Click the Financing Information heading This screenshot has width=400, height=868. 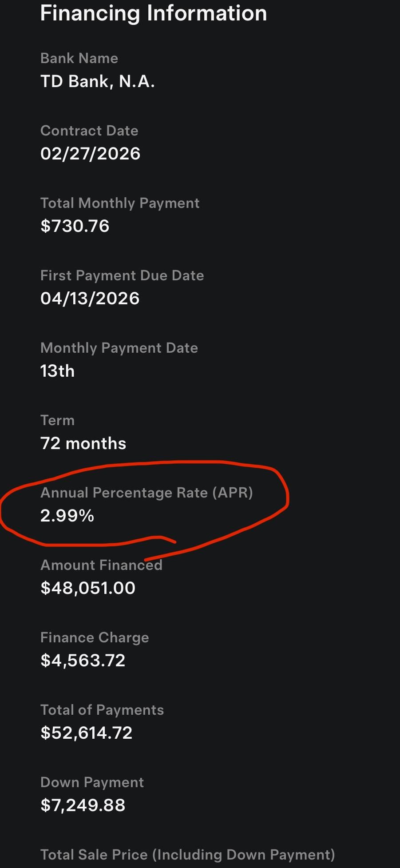pyautogui.click(x=153, y=13)
